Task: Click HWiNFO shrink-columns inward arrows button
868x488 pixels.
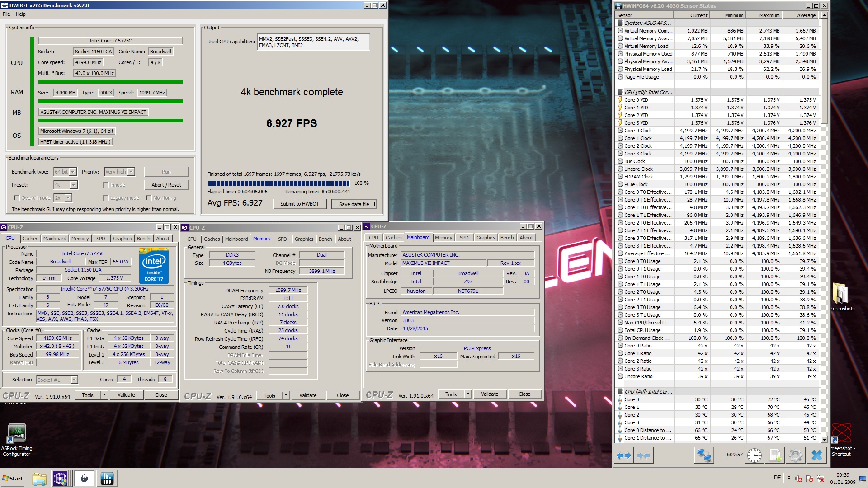Action: point(643,455)
